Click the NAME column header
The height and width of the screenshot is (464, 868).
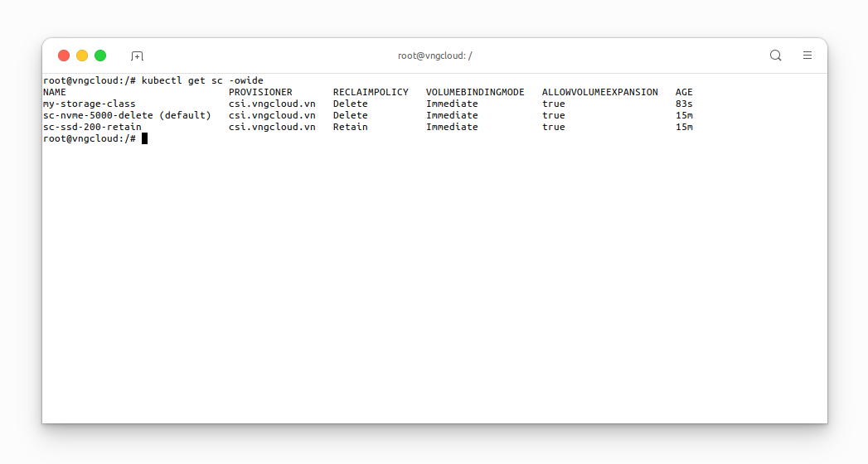pos(54,92)
